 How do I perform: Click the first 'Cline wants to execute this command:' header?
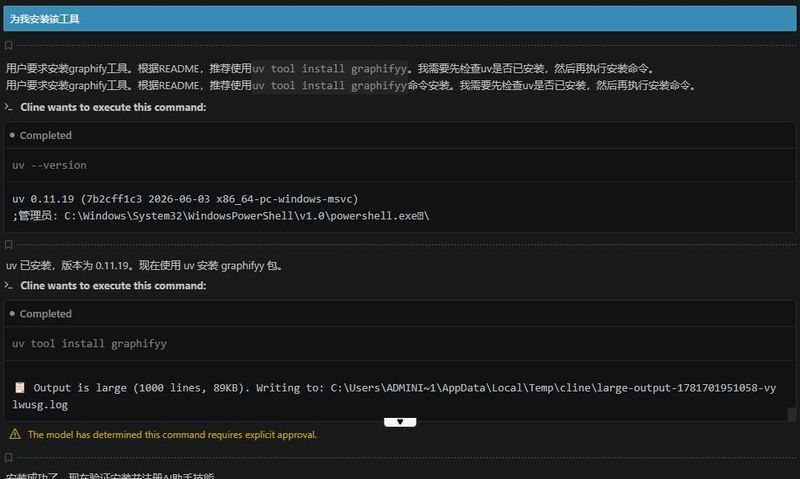tap(113, 107)
